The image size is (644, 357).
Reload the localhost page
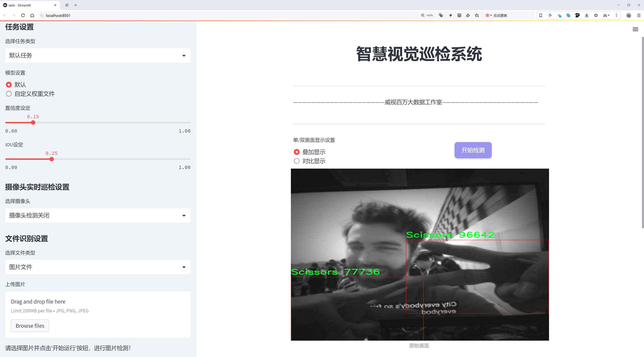[23, 15]
